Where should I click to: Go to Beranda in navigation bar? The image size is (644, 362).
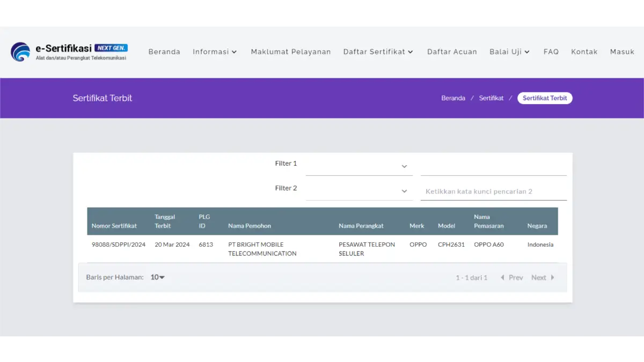pyautogui.click(x=164, y=52)
